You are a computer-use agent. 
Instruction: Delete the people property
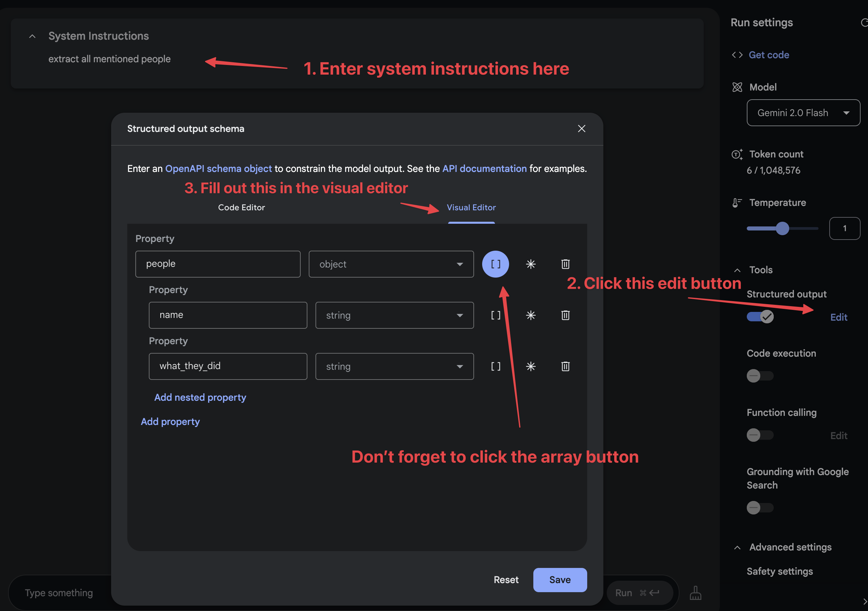pyautogui.click(x=565, y=264)
